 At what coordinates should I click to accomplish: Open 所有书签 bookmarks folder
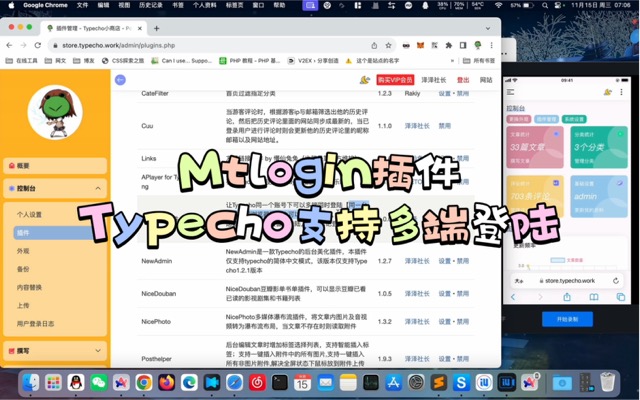click(x=479, y=60)
